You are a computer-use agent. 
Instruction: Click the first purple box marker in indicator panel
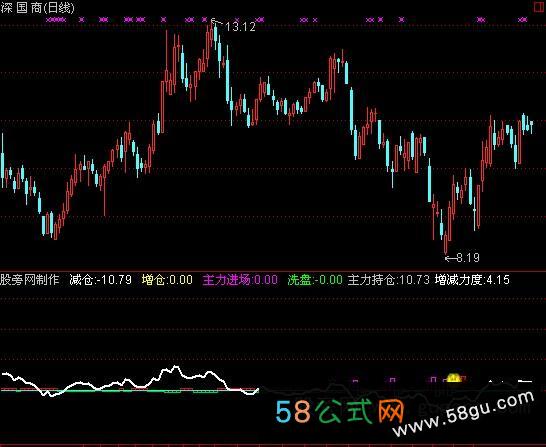pos(355,381)
